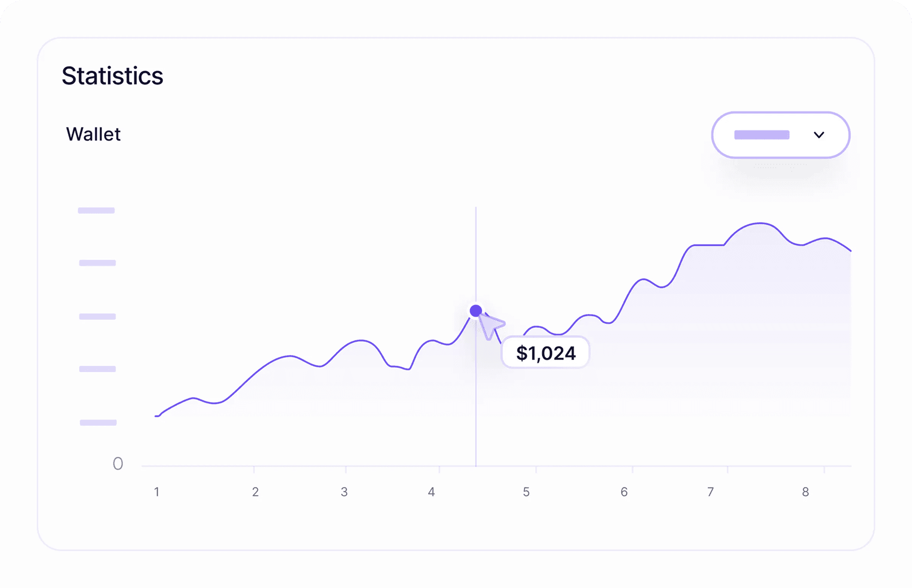Click the Wallet chart label
This screenshot has height=588, width=912.
(93, 134)
